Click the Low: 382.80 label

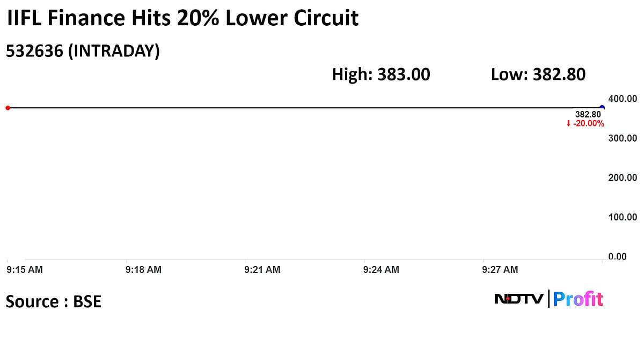538,75
